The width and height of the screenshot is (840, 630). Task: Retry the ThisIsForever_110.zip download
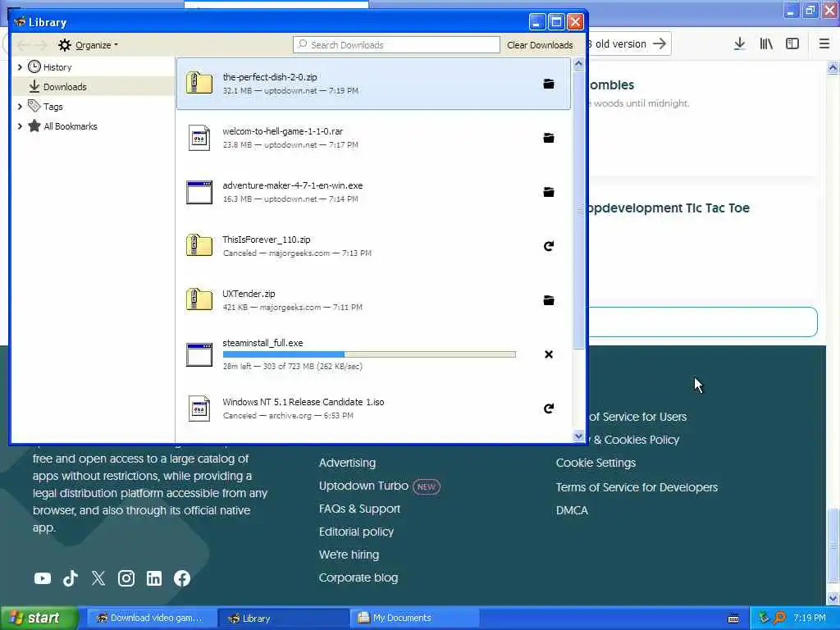tap(549, 246)
